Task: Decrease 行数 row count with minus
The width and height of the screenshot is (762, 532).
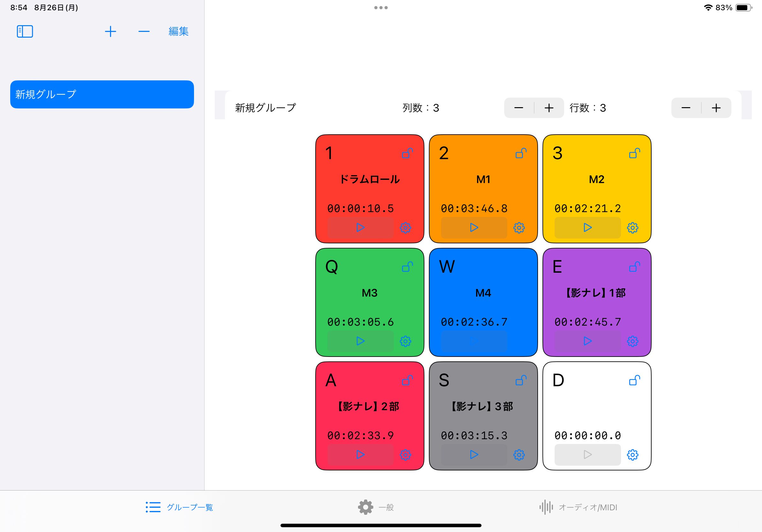Action: pyautogui.click(x=686, y=108)
